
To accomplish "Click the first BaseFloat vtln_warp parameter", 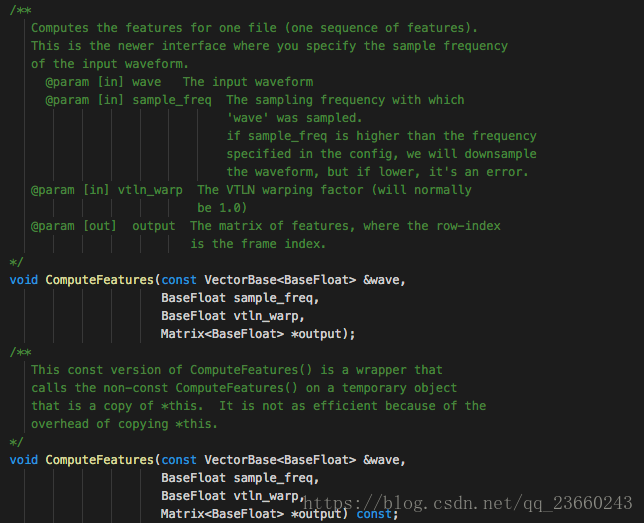I will pos(232,316).
